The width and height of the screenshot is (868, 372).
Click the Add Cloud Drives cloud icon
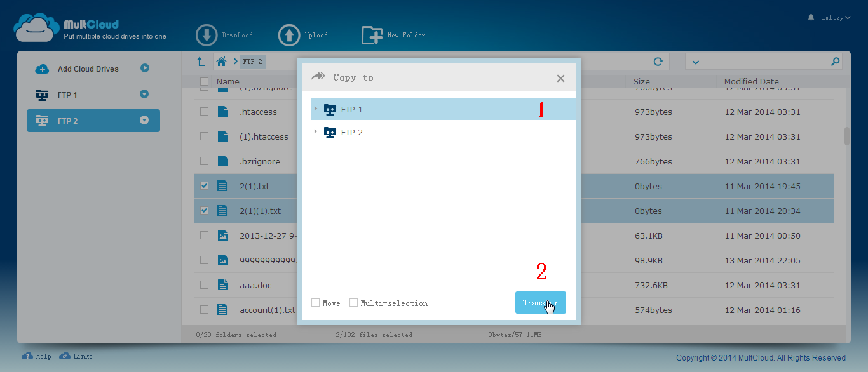click(42, 69)
